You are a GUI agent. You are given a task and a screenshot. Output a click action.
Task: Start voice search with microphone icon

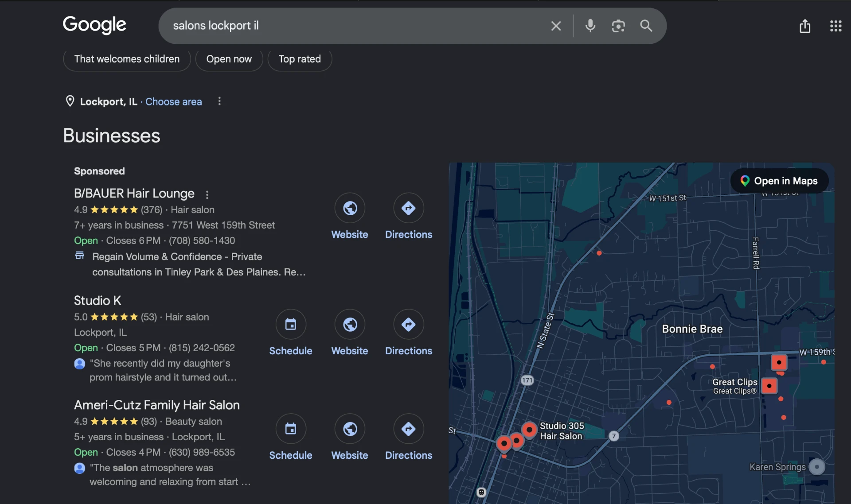point(590,26)
